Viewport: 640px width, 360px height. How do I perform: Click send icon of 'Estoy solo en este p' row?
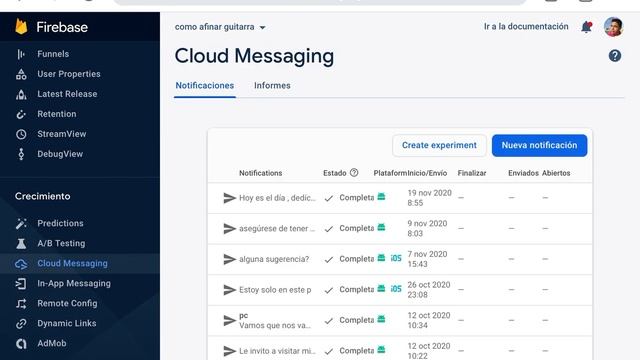(x=229, y=290)
